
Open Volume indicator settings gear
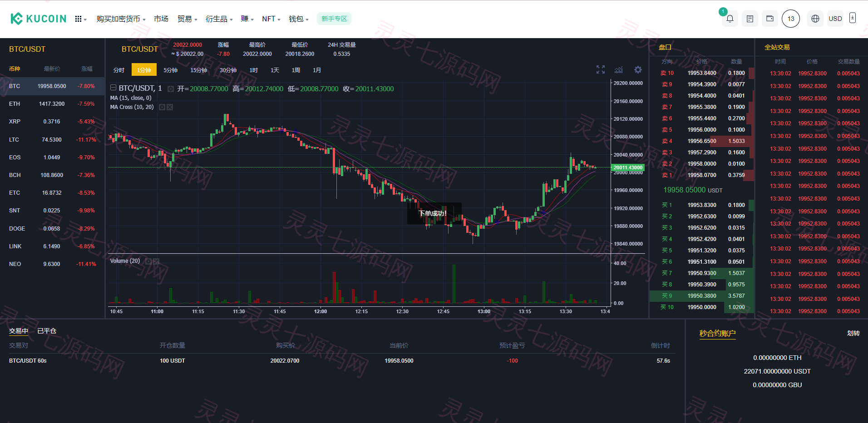click(x=148, y=261)
